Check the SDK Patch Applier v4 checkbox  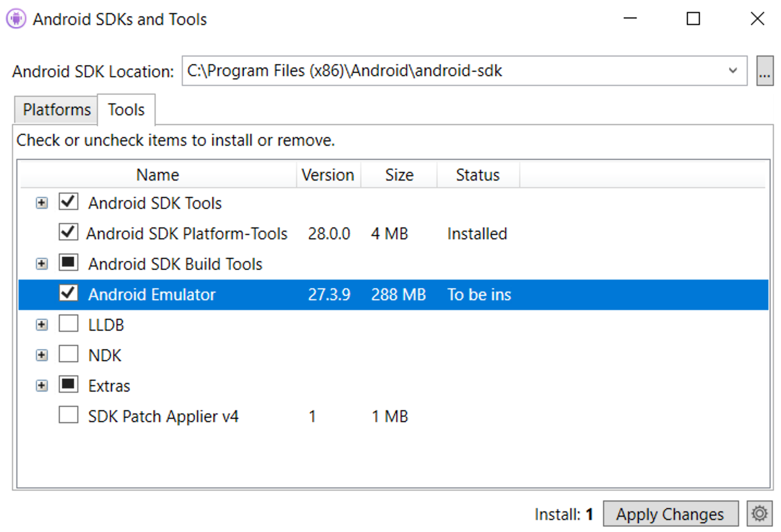69,415
